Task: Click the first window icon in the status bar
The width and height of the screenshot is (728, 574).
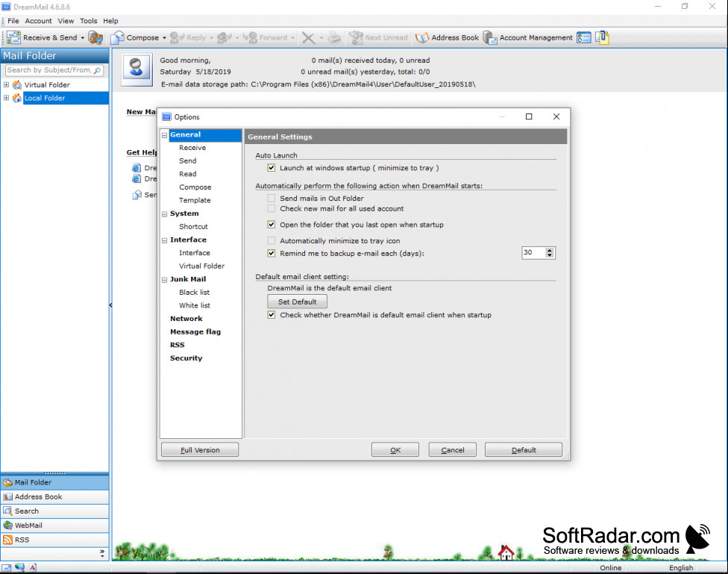Action: pos(7,567)
